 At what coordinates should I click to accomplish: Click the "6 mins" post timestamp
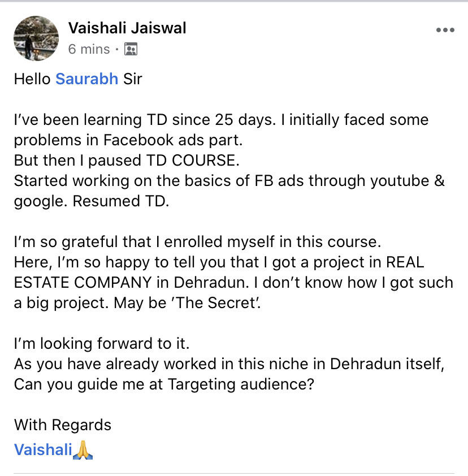[89, 50]
